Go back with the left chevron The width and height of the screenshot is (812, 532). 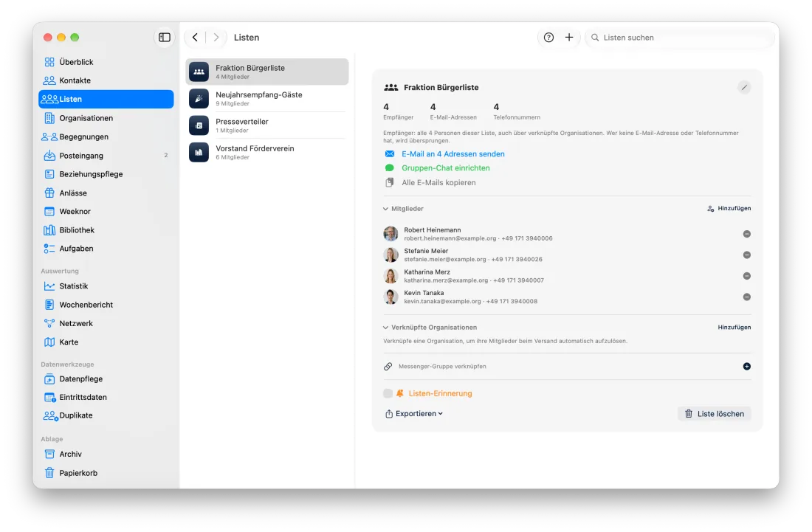pyautogui.click(x=195, y=37)
